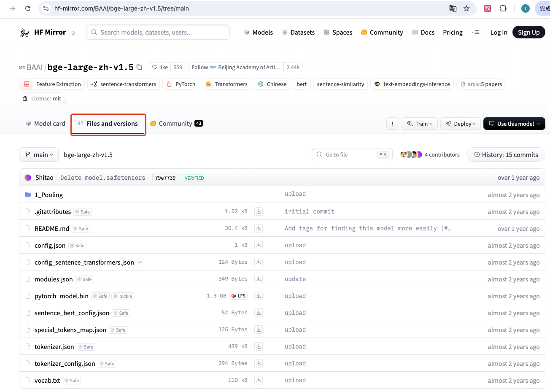Click the Go to file search field
The width and height of the screenshot is (550, 392).
pyautogui.click(x=352, y=154)
